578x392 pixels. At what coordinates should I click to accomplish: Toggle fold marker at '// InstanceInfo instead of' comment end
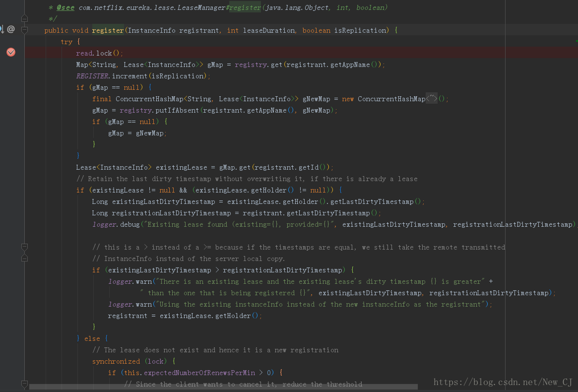coord(24,258)
